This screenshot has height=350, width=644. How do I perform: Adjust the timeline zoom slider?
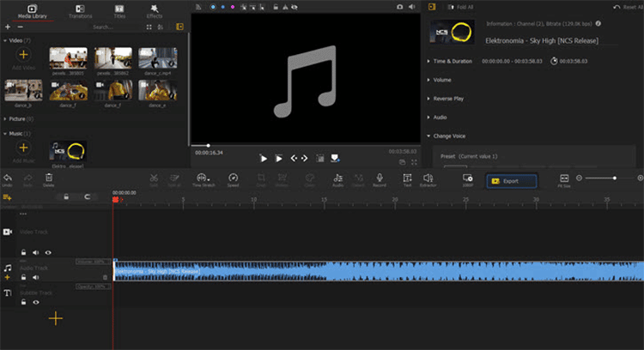613,178
